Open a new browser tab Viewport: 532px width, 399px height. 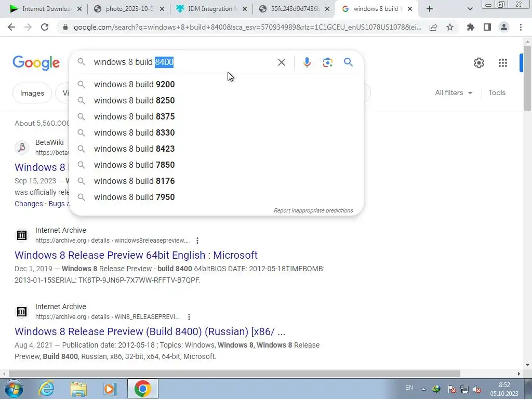[430, 9]
